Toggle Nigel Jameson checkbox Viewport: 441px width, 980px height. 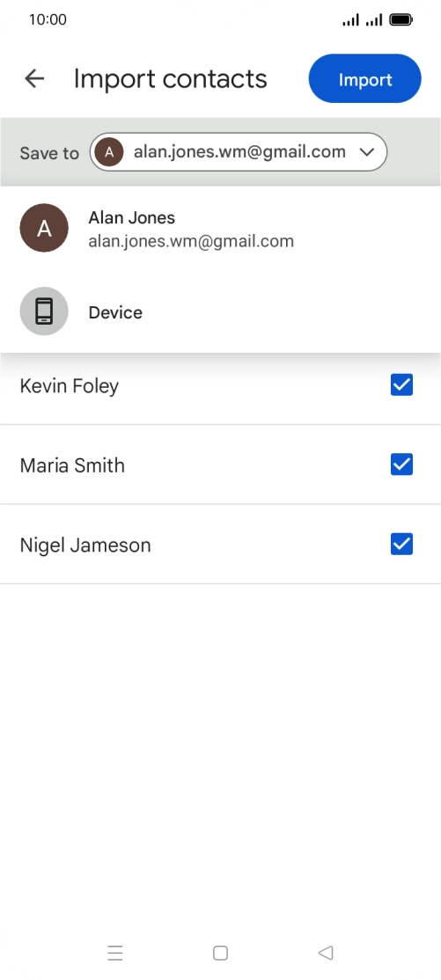click(x=401, y=545)
